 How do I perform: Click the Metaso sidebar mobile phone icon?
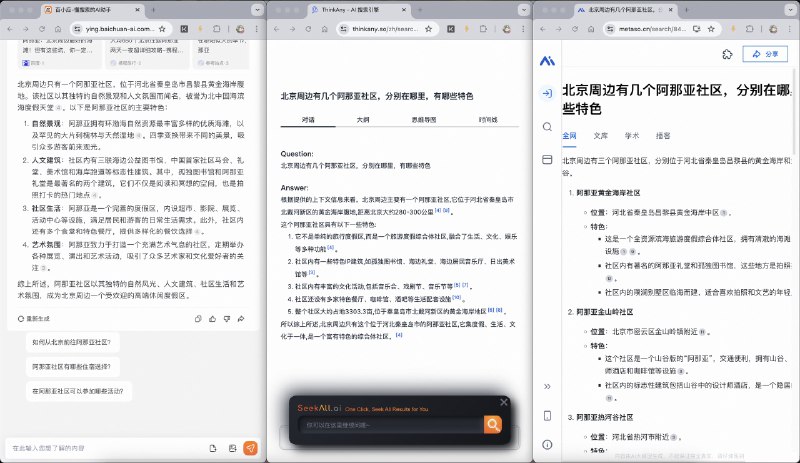(547, 416)
